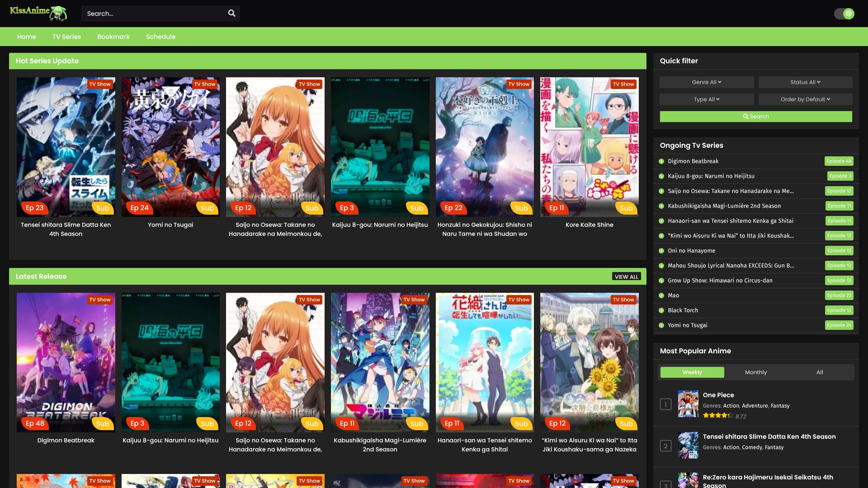This screenshot has height=488, width=868.
Task: Click the bullet icon next to Oni no Hanayome
Action: (661, 251)
